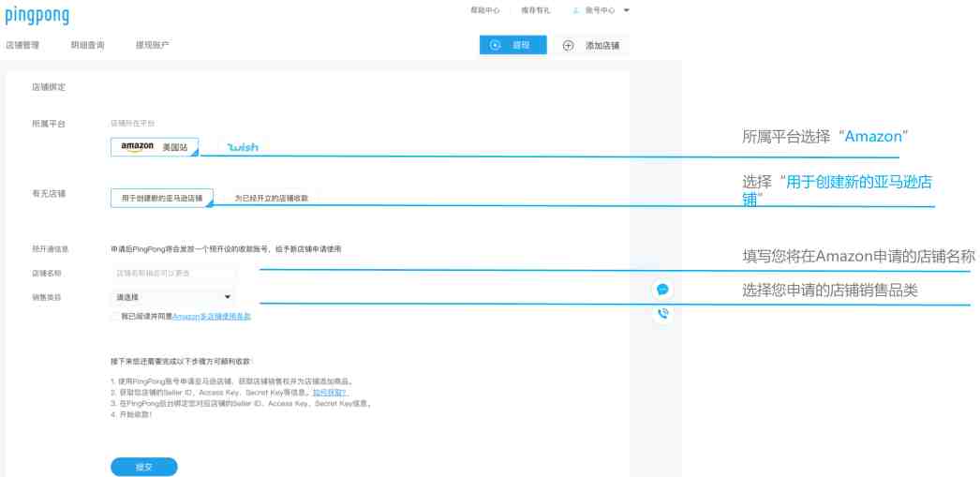This screenshot has height=477, width=980.
Task: Click the 店铺名称 store name input field
Action: click(173, 274)
